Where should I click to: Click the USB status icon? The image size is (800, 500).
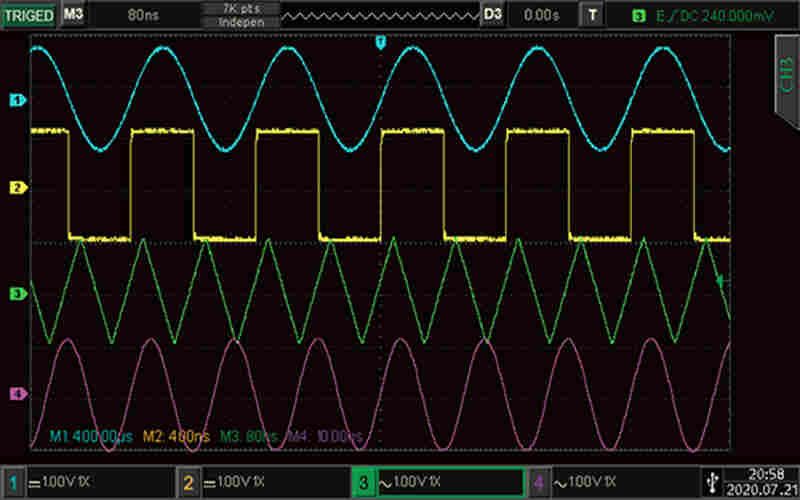pos(712,481)
